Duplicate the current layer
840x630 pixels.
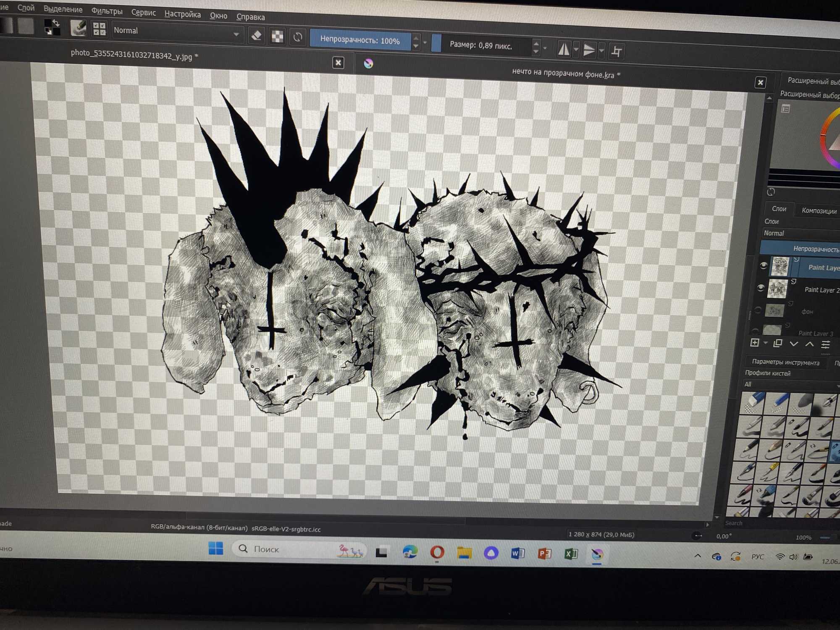coord(777,343)
